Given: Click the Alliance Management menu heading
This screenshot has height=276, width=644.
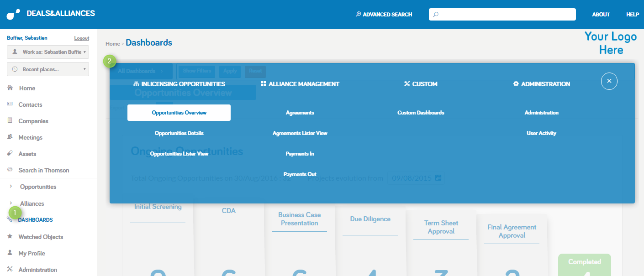Looking at the screenshot, I should [x=304, y=84].
